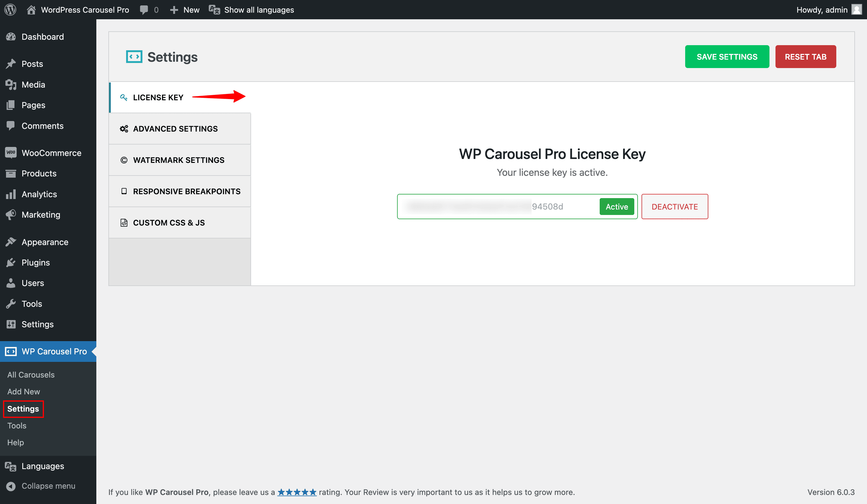Viewport: 867px width, 504px height.
Task: Click the license key input field
Action: pyautogui.click(x=499, y=207)
